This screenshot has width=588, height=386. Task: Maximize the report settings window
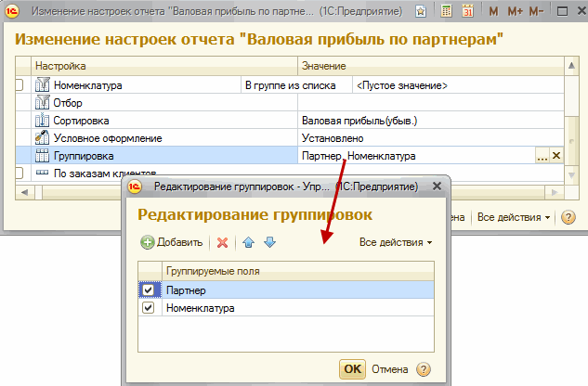pos(562,12)
